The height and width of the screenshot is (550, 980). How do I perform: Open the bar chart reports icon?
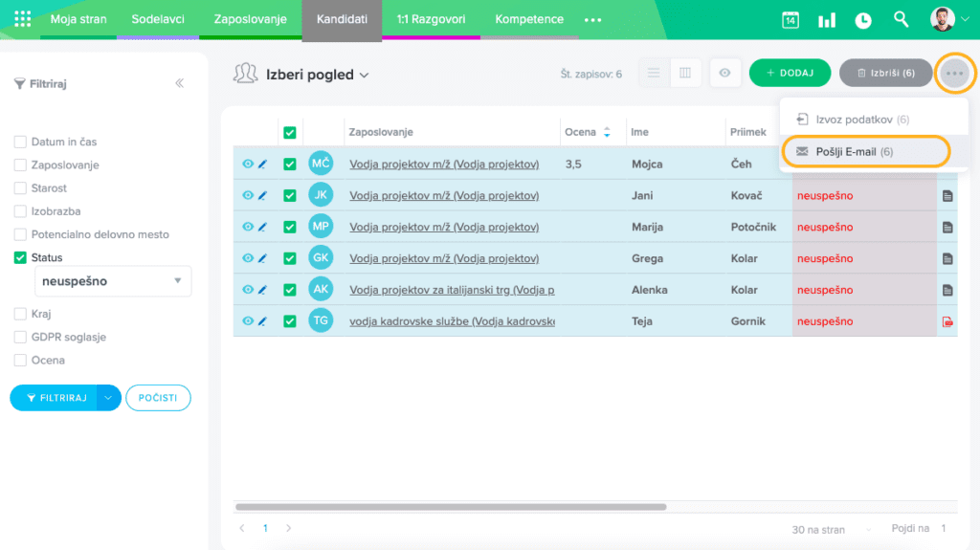pos(826,20)
